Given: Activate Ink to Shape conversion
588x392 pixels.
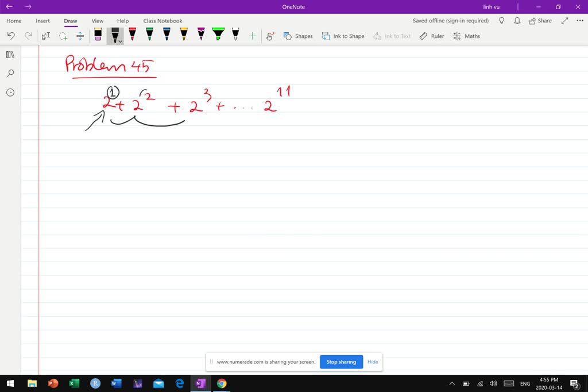Looking at the screenshot, I should (343, 36).
